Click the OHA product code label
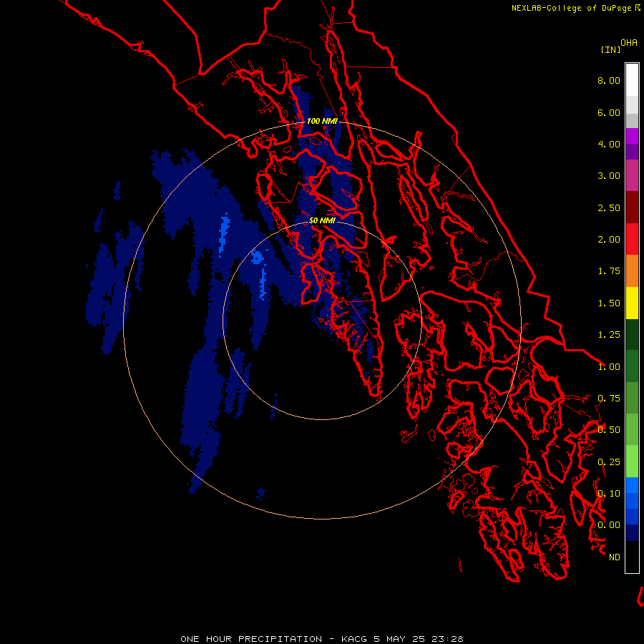The width and height of the screenshot is (644, 644). (x=629, y=42)
